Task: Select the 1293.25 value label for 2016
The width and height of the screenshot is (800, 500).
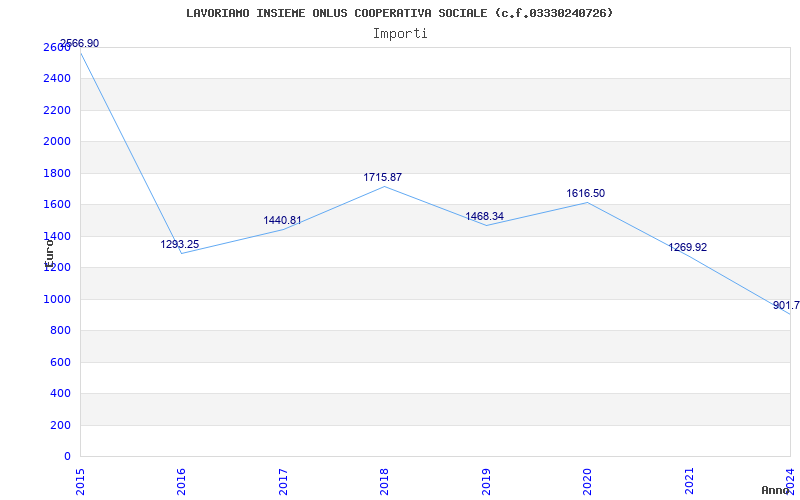Action: click(x=180, y=245)
